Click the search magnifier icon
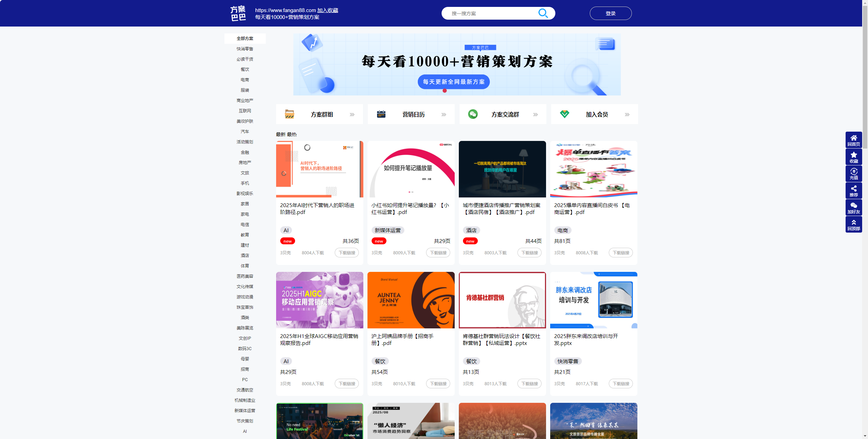The width and height of the screenshot is (868, 439). tap(543, 13)
